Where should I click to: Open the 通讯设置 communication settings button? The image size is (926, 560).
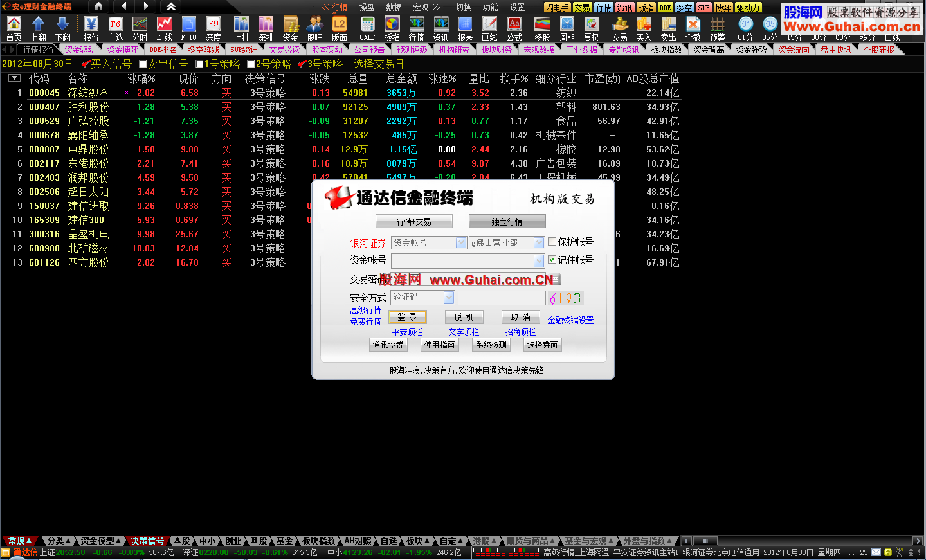(x=388, y=345)
